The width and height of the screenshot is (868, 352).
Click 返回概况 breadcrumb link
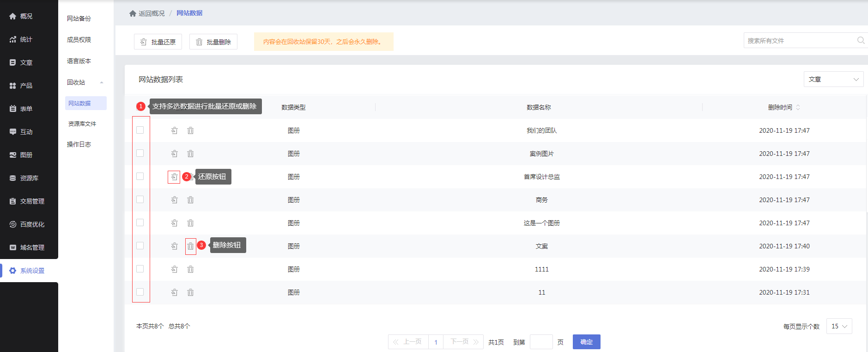(x=152, y=13)
